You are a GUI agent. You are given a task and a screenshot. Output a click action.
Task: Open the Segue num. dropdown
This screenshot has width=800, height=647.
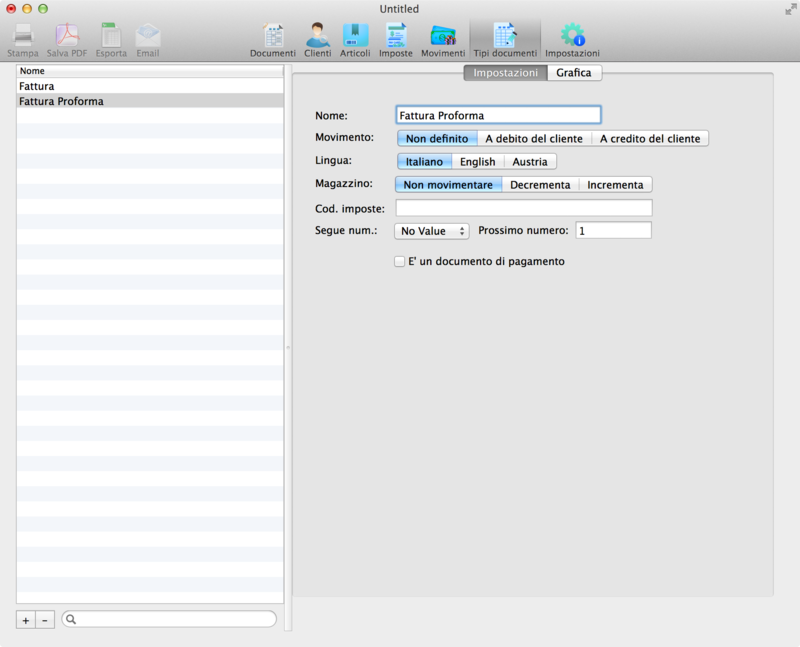pos(432,231)
